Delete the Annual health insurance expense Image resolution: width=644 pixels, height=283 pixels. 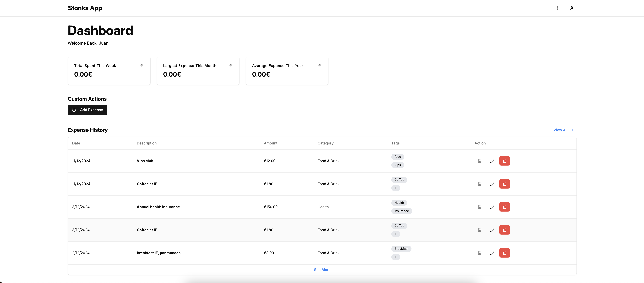(504, 207)
